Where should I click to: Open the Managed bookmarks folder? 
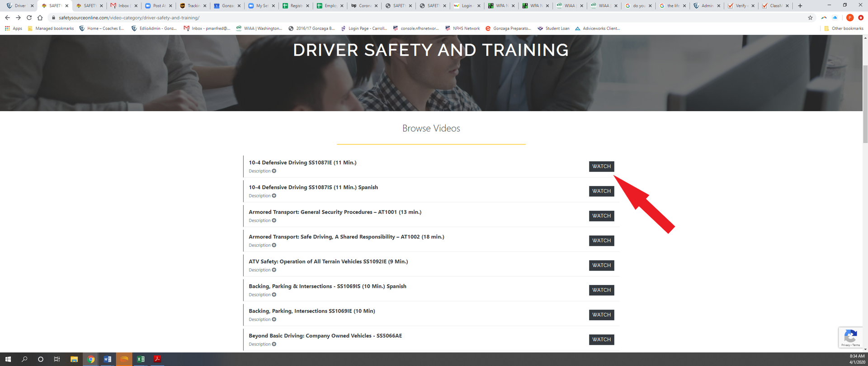pos(51,28)
